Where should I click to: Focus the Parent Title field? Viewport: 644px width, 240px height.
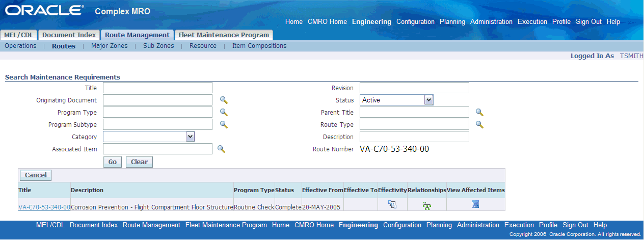[414, 112]
